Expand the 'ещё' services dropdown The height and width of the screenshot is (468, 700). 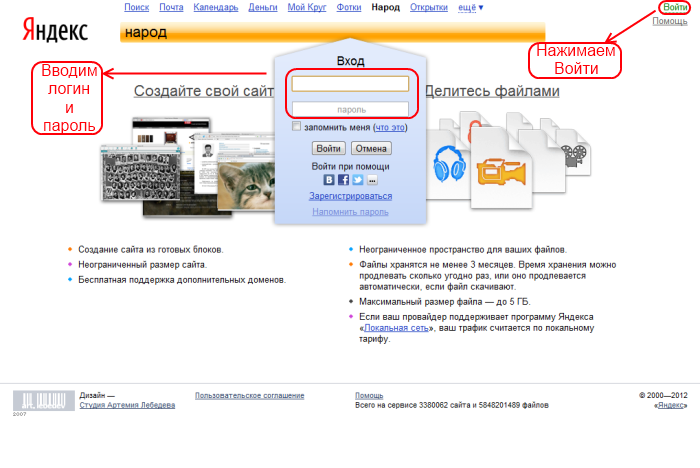pos(471,7)
